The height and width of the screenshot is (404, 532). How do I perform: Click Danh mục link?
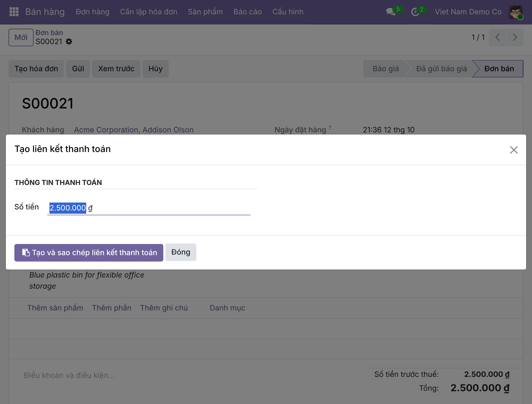[227, 308]
